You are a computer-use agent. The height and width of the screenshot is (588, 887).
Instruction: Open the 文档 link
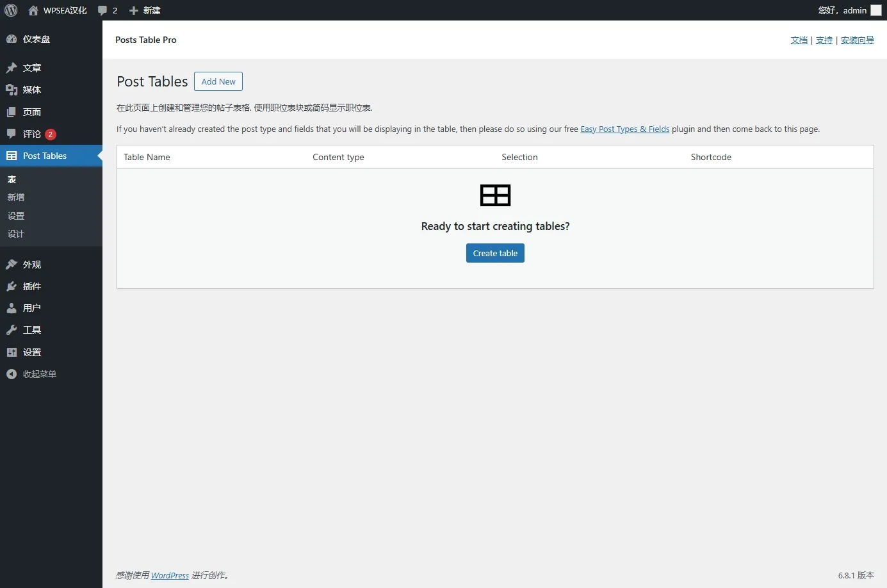799,40
